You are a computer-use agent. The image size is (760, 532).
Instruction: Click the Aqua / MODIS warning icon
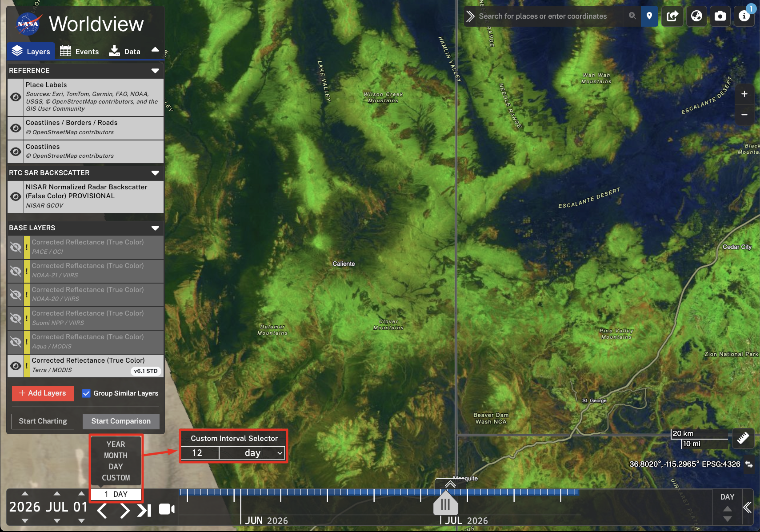(x=27, y=342)
